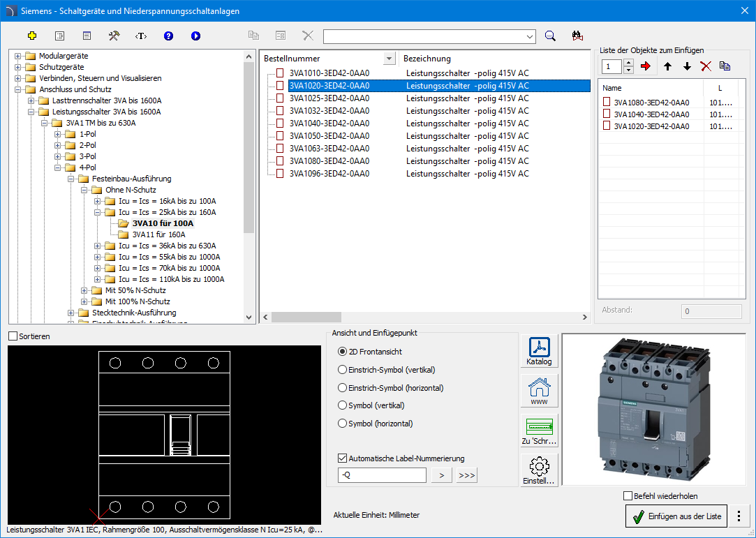This screenshot has height=538, width=756.
Task: Click the Bezeichnung column header
Action: 495,59
